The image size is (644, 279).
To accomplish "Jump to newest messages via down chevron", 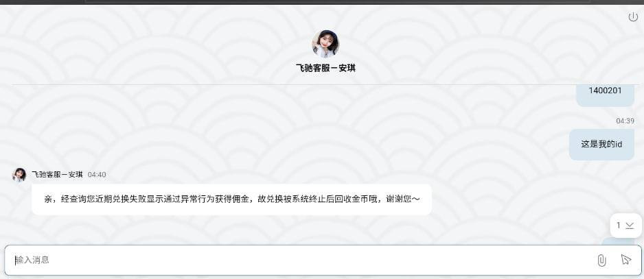I will pos(630,226).
